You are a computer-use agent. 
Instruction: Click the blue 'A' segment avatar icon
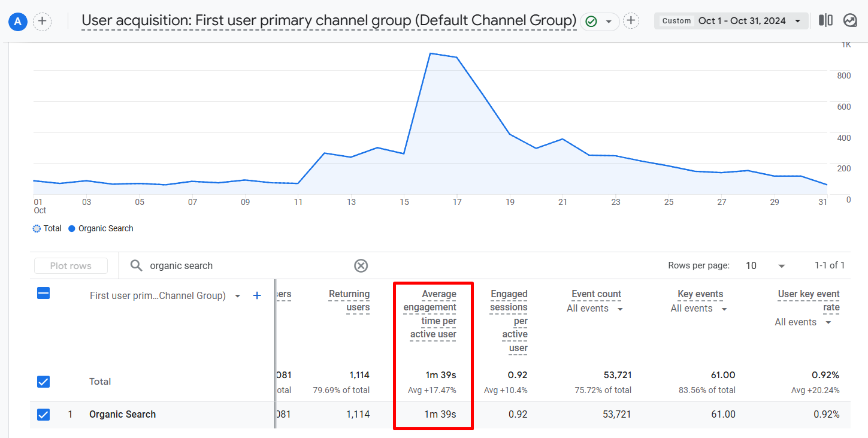(18, 22)
